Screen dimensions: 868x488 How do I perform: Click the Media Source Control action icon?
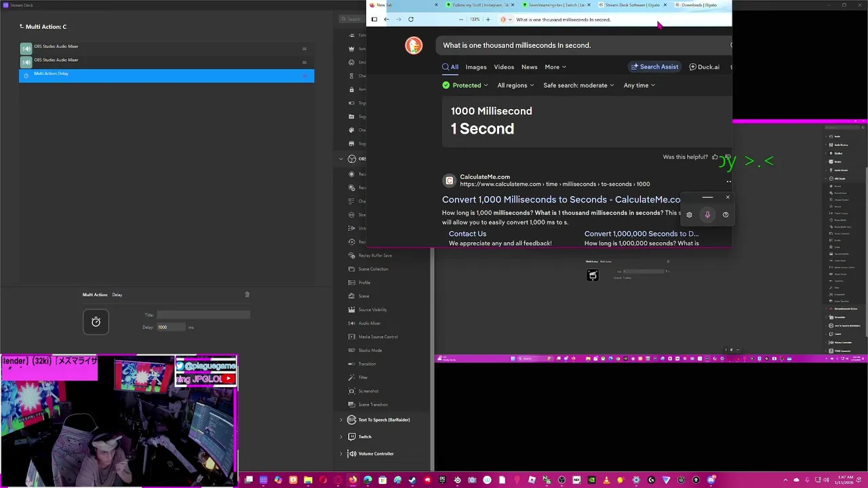[351, 337]
